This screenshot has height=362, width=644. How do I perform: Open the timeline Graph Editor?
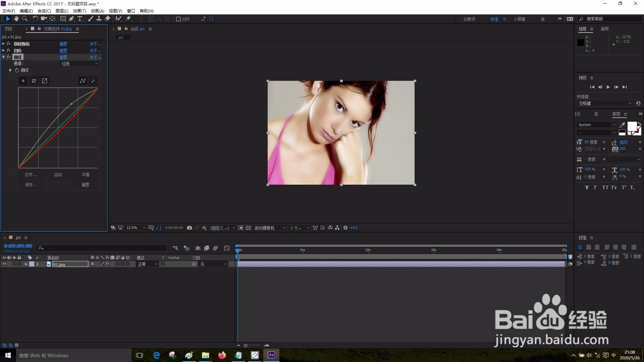227,248
